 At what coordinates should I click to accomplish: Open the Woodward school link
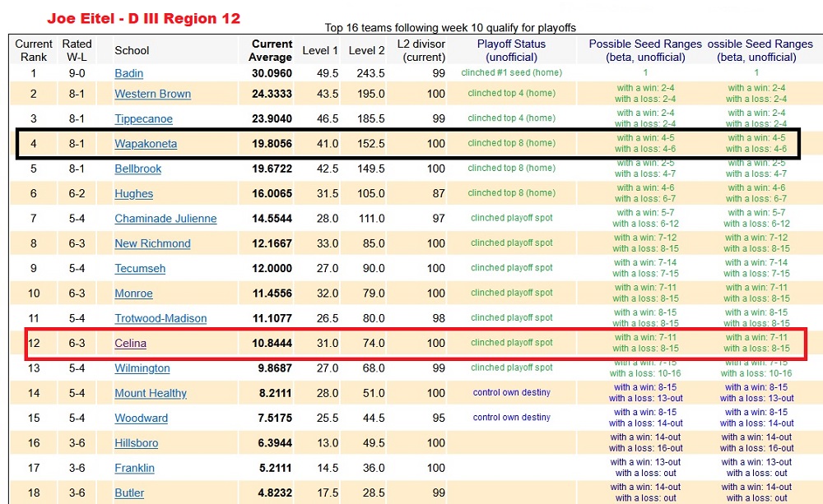tap(141, 418)
